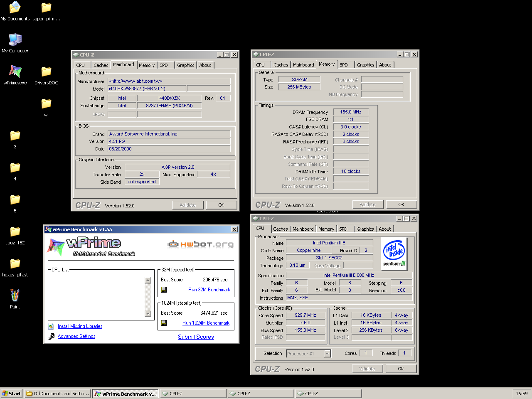Open Advanced Settings link

pos(76,336)
